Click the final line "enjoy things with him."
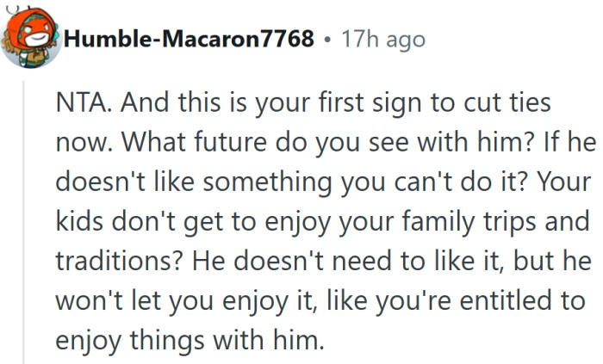Screen dimensions: 603x364 tap(190, 342)
